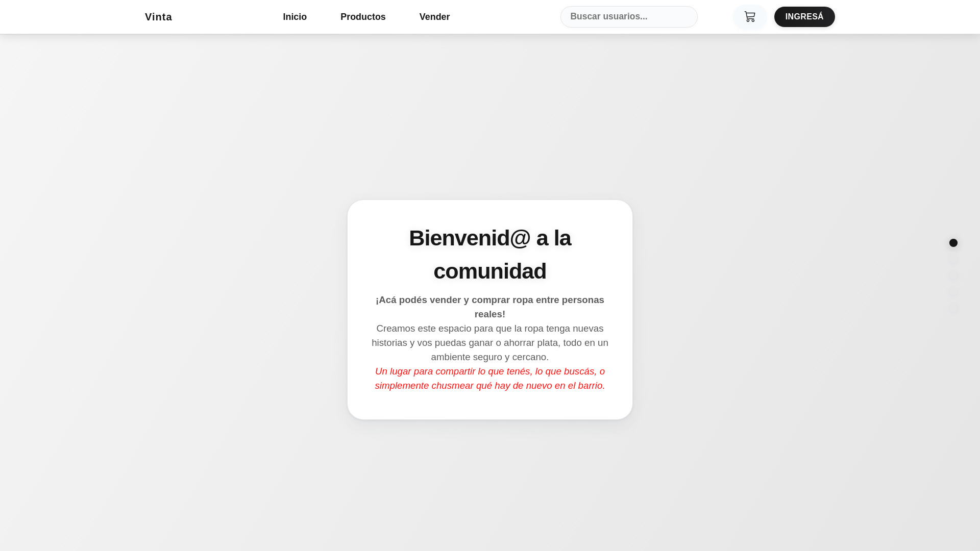Click the red italic text 'Un lugar para compartir'

490,379
